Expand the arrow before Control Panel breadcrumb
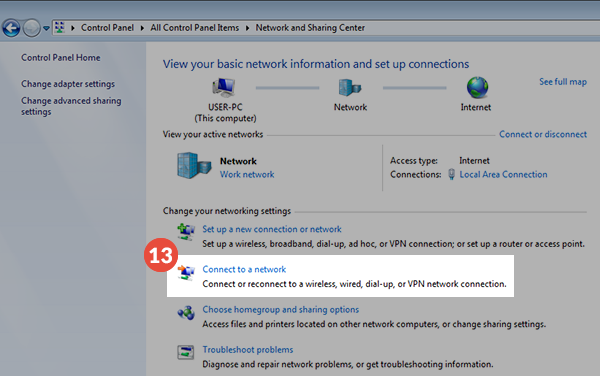This screenshot has height=376, width=600. click(73, 28)
